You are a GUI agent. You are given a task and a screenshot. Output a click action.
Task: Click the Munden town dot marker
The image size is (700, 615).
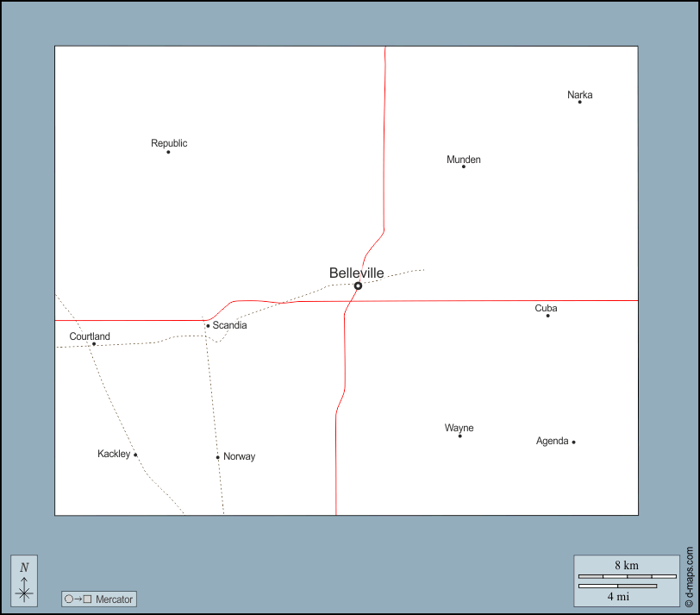point(463,166)
